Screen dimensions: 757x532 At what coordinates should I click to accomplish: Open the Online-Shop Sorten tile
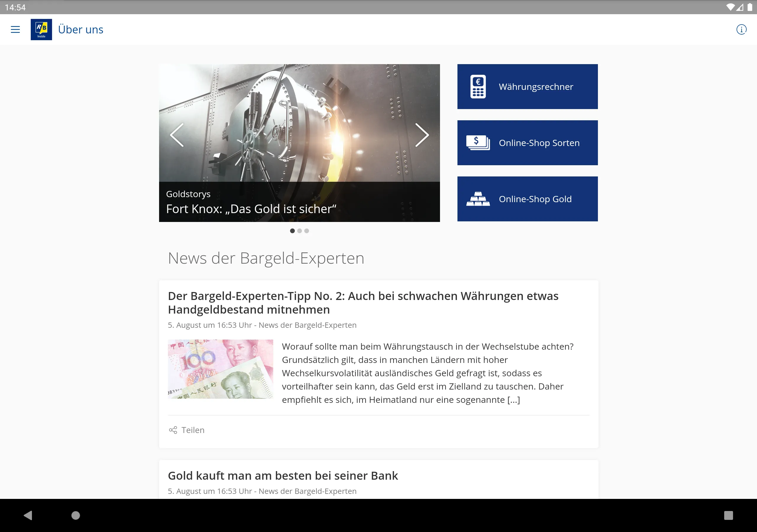pyautogui.click(x=527, y=143)
